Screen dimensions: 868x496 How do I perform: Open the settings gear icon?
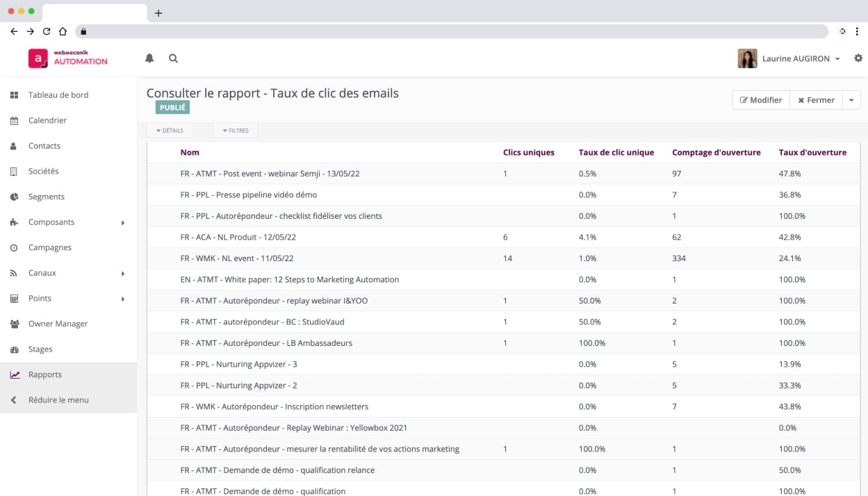(858, 58)
